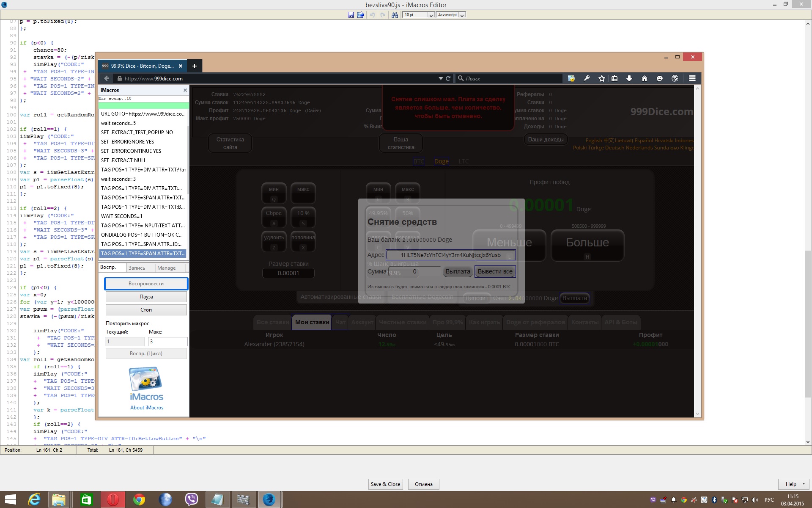Open the URL history dropdown arrow
The image size is (812, 508).
(441, 78)
